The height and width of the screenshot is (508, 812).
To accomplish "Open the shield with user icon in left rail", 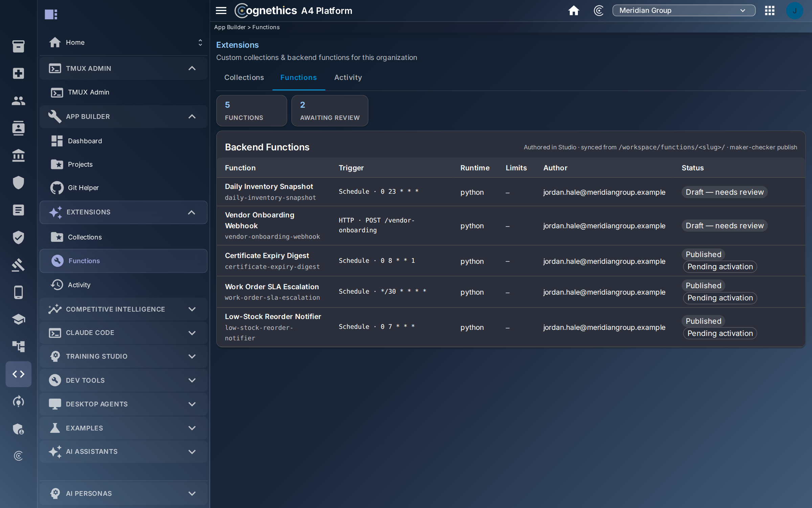I will 18,429.
